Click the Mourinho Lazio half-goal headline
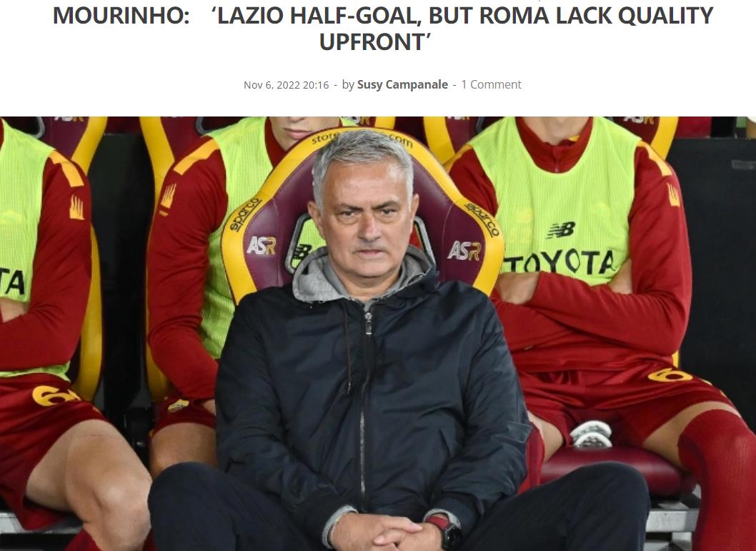 pyautogui.click(x=383, y=29)
